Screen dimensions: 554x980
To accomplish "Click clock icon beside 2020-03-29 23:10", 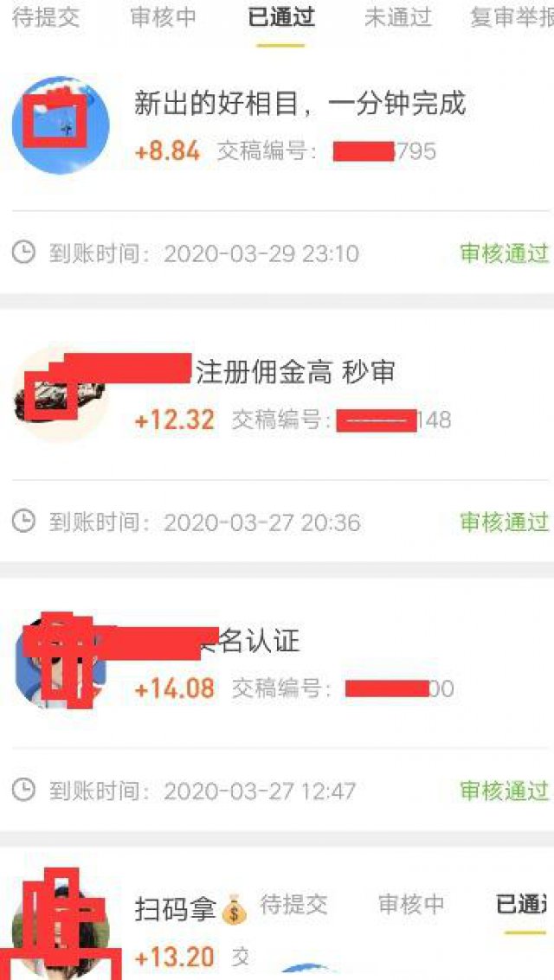I will pyautogui.click(x=23, y=253).
